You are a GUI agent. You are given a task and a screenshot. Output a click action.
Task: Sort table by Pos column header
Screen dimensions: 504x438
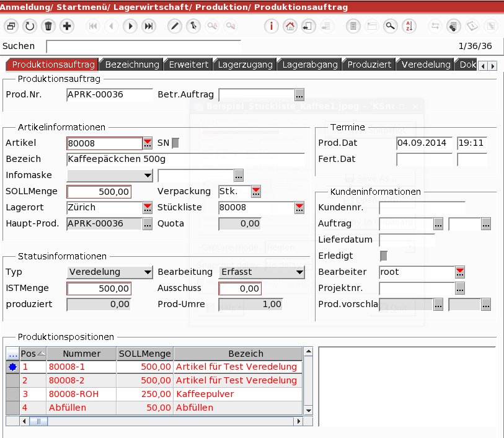tap(33, 354)
